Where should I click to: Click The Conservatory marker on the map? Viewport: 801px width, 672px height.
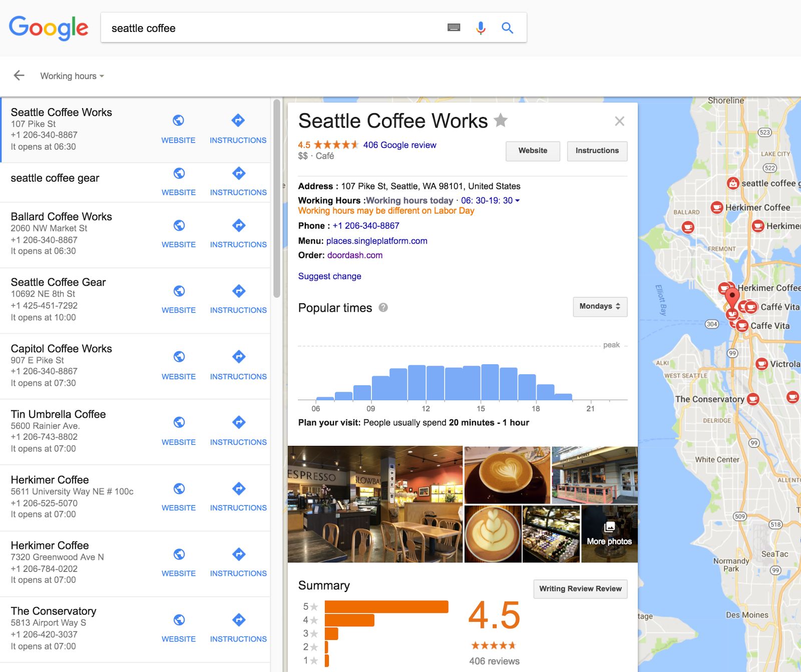coord(752,400)
